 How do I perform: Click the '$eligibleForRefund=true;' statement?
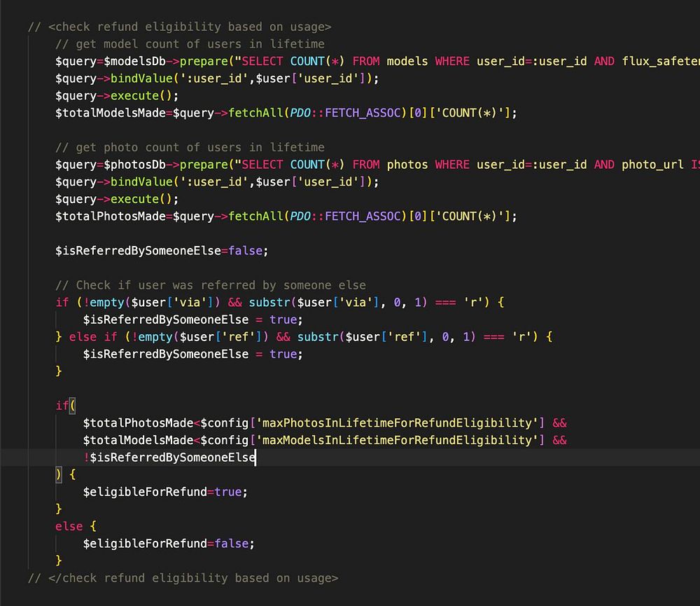pyautogui.click(x=165, y=492)
